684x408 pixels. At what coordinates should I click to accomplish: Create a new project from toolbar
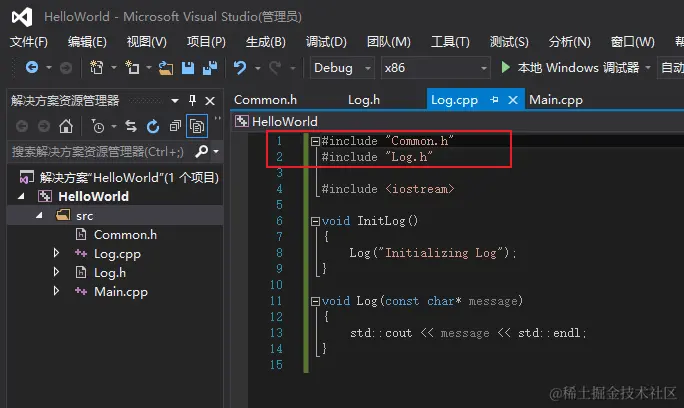pos(96,68)
